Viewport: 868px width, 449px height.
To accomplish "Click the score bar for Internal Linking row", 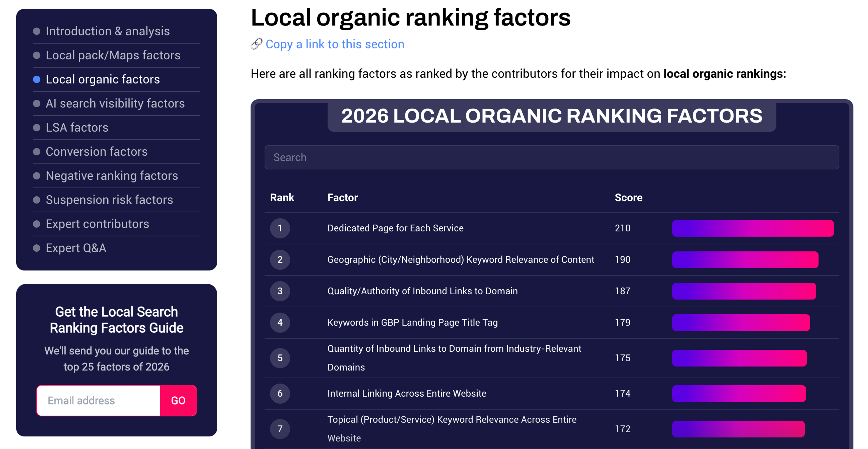I will (739, 393).
